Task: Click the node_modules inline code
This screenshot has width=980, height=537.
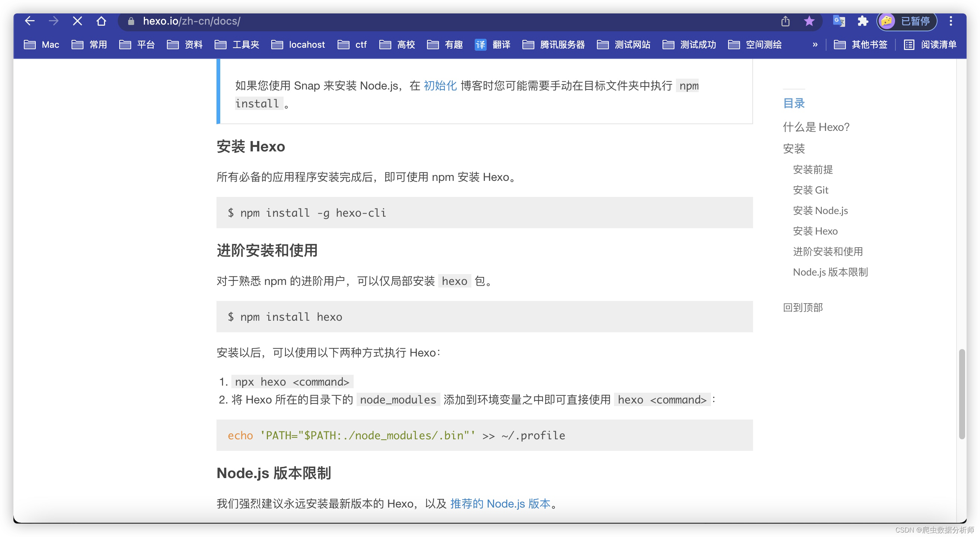Action: [x=398, y=399]
